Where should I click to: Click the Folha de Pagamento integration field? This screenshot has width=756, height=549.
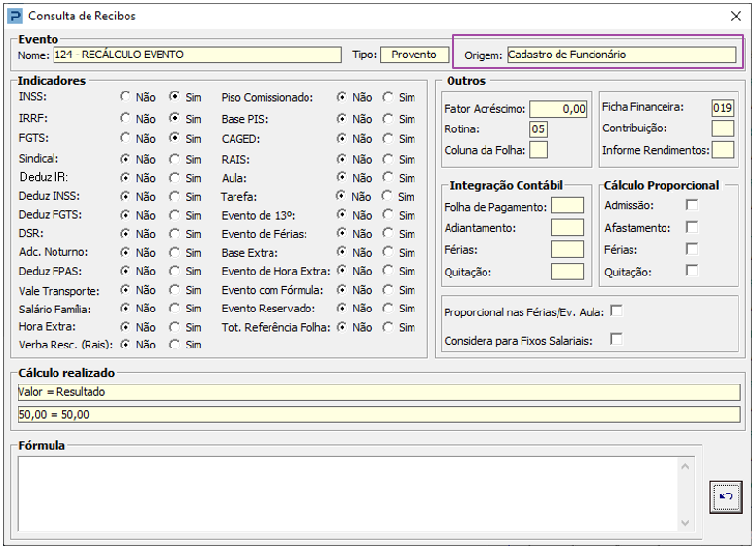point(567,205)
